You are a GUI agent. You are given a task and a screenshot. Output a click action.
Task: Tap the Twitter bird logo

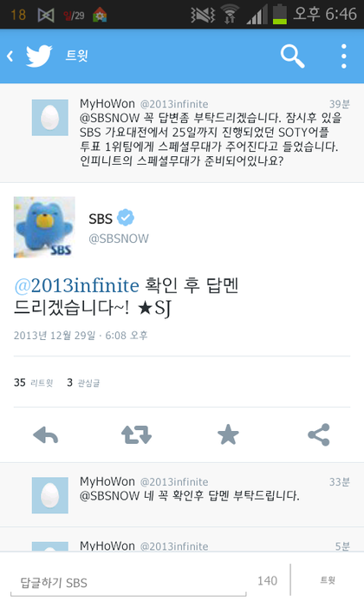pyautogui.click(x=39, y=56)
